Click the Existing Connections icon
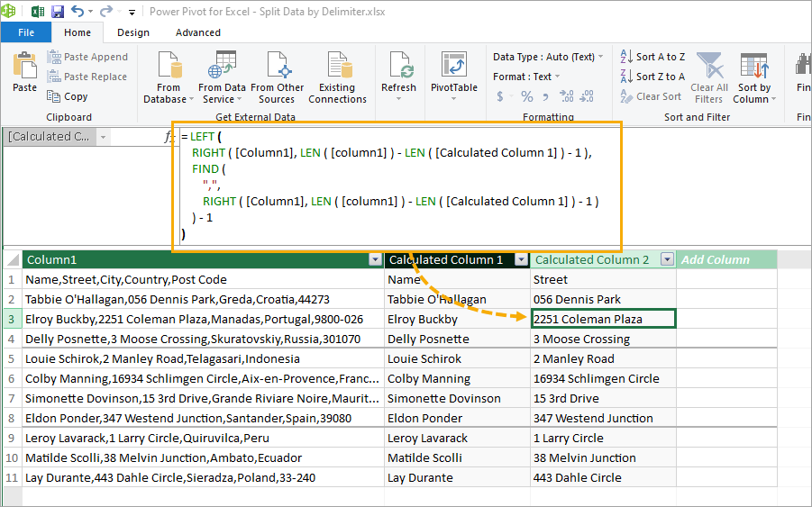This screenshot has height=507, width=812. (x=338, y=65)
